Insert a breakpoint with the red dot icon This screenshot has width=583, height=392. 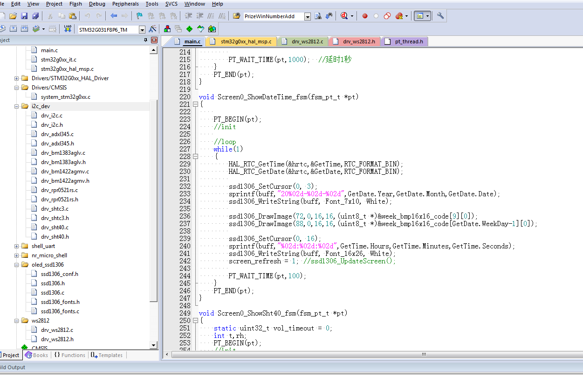coord(365,16)
